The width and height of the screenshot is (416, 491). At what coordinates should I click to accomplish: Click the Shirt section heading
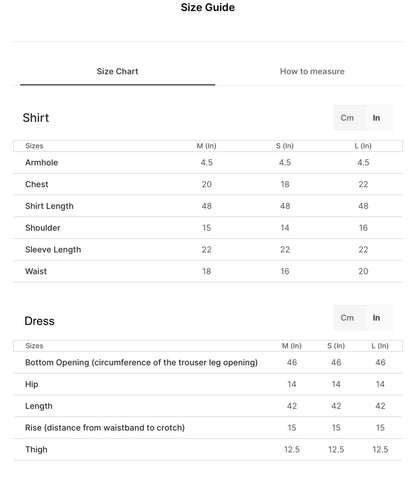coord(36,118)
